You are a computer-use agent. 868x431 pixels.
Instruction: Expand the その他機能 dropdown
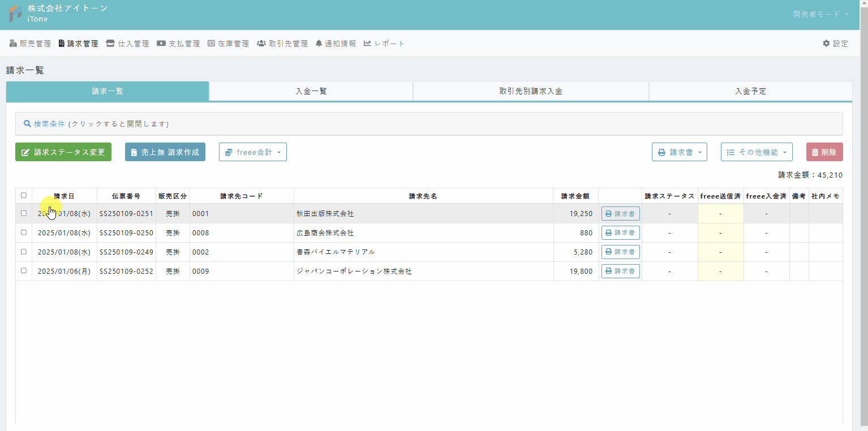(x=757, y=152)
